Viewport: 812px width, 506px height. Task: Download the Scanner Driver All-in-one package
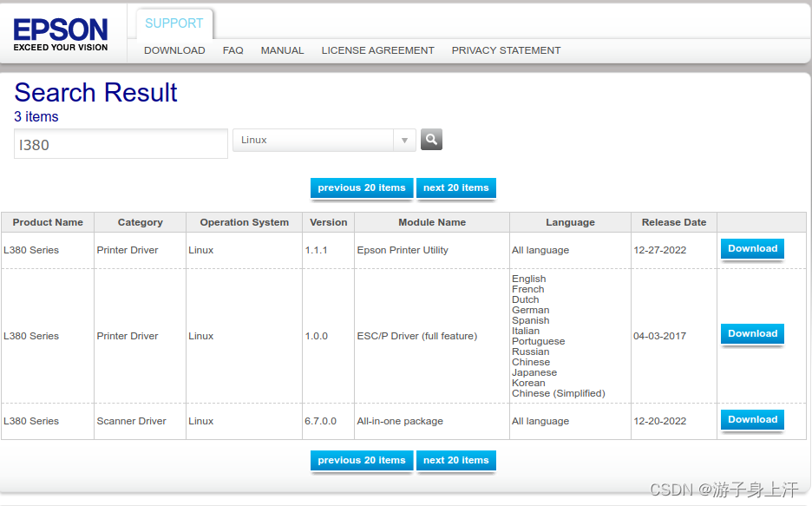click(752, 419)
